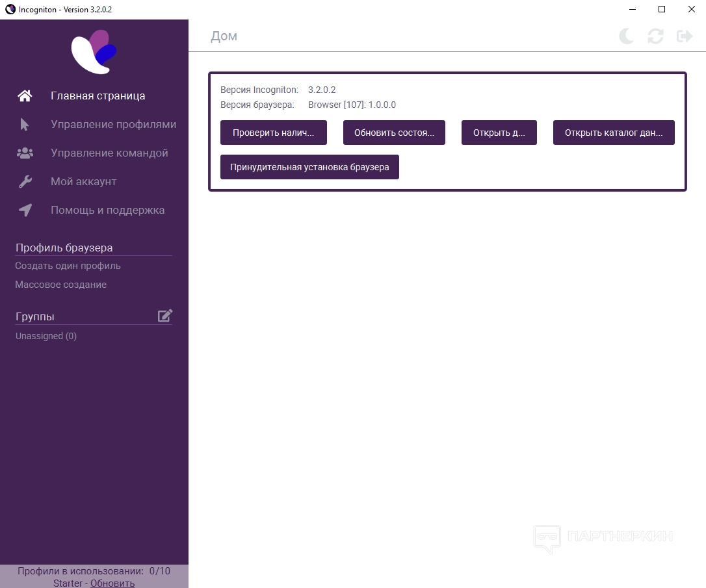Toggle dark mode with the moon icon
Screen dimensions: 706x588
tap(626, 36)
